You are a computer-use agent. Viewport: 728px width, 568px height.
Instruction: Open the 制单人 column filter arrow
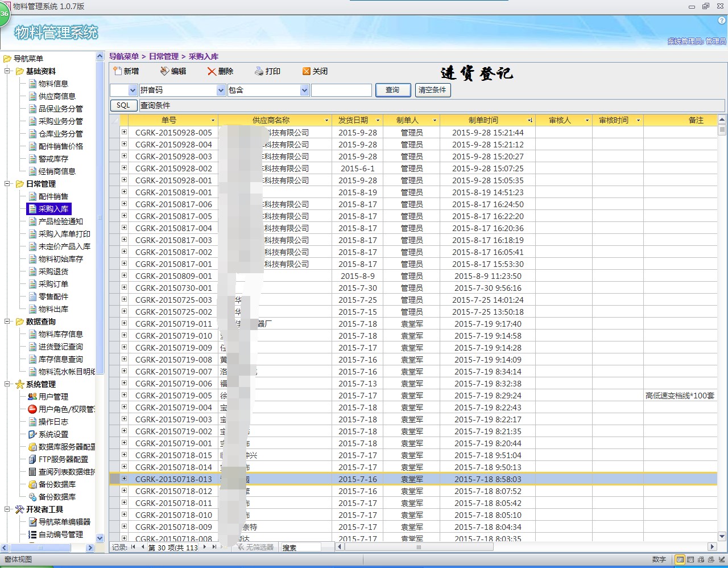point(435,121)
